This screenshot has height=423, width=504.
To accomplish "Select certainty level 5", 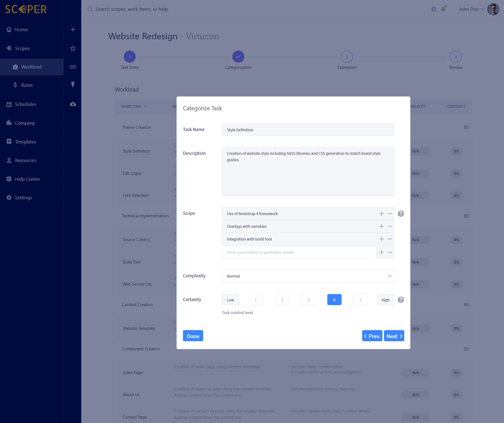I will point(360,300).
